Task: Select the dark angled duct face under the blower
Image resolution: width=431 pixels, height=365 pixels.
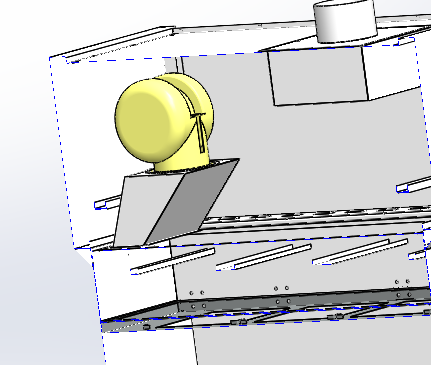Action: click(192, 202)
